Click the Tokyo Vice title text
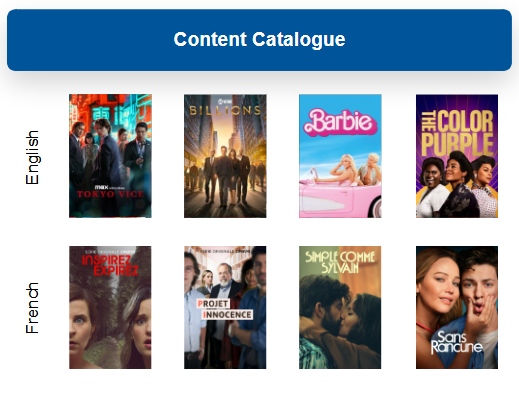 [110, 194]
